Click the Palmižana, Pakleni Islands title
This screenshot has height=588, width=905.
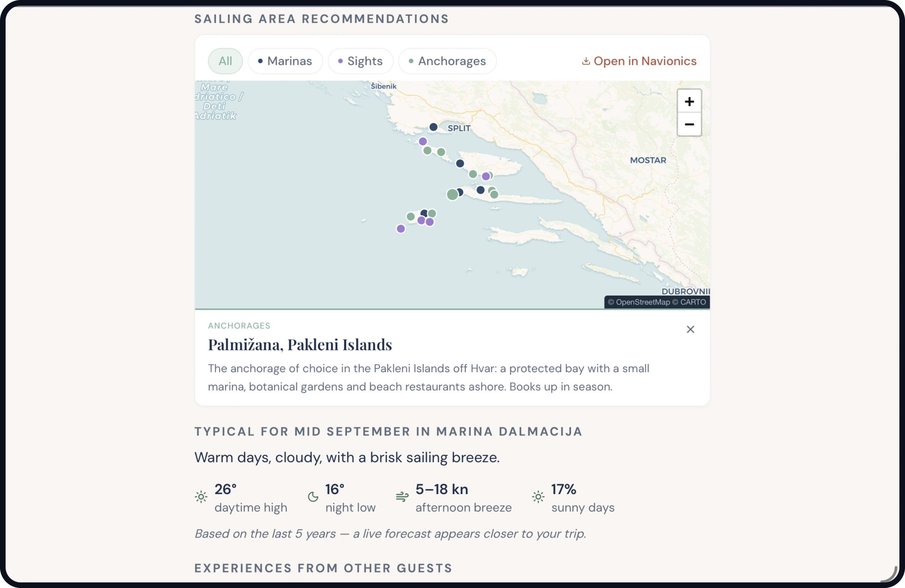pos(300,345)
